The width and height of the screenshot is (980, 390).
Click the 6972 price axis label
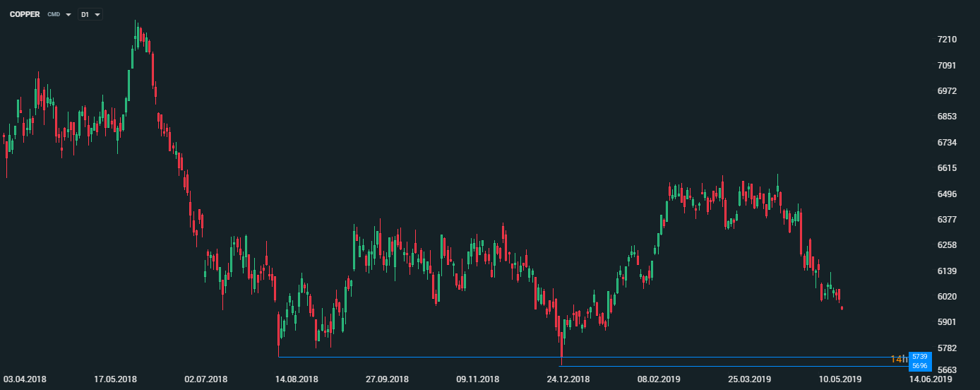tap(947, 91)
